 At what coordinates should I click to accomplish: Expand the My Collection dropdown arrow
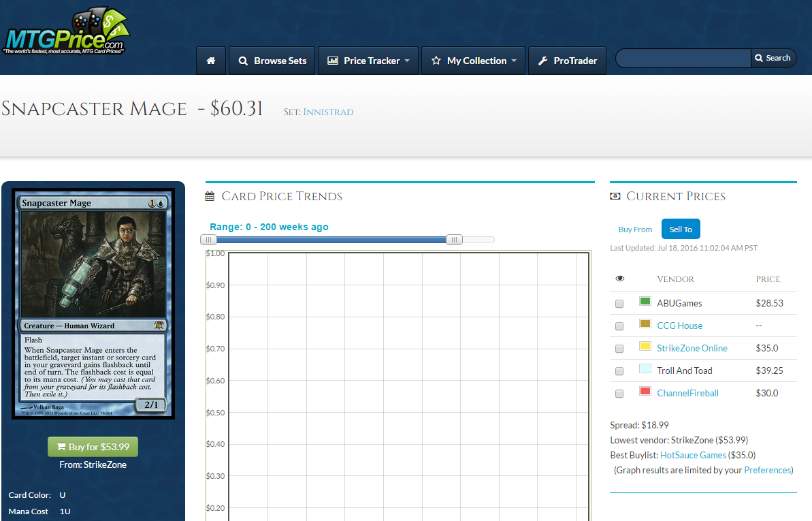tap(514, 61)
